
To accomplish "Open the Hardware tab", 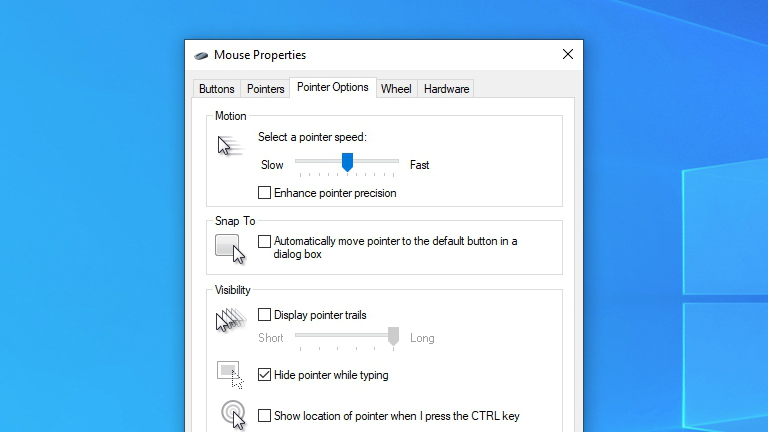I will (x=446, y=89).
